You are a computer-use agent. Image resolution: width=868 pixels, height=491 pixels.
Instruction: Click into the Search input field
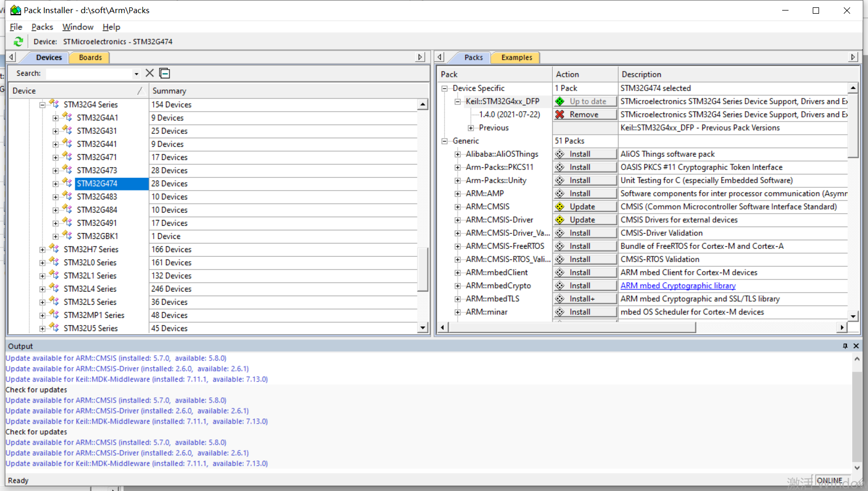click(x=88, y=74)
